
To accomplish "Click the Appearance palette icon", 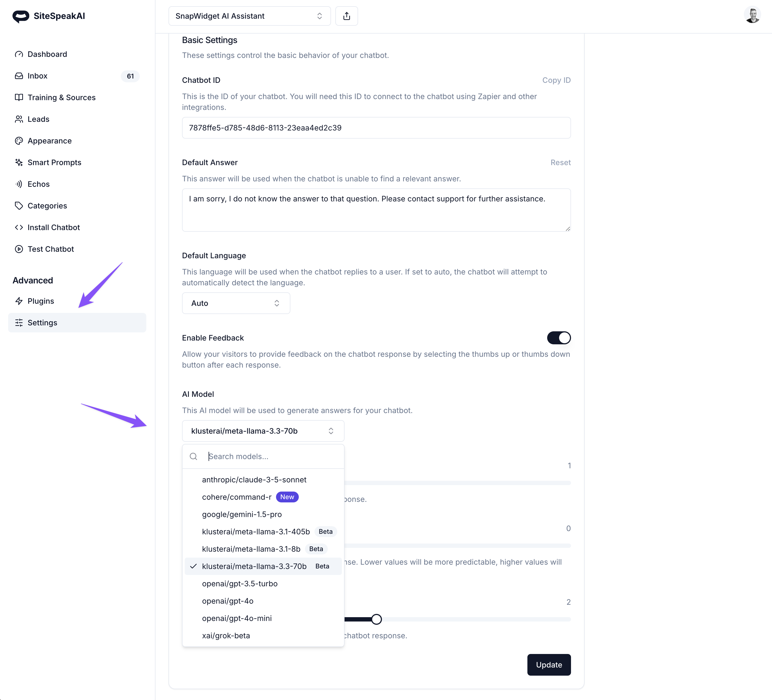I will [19, 141].
